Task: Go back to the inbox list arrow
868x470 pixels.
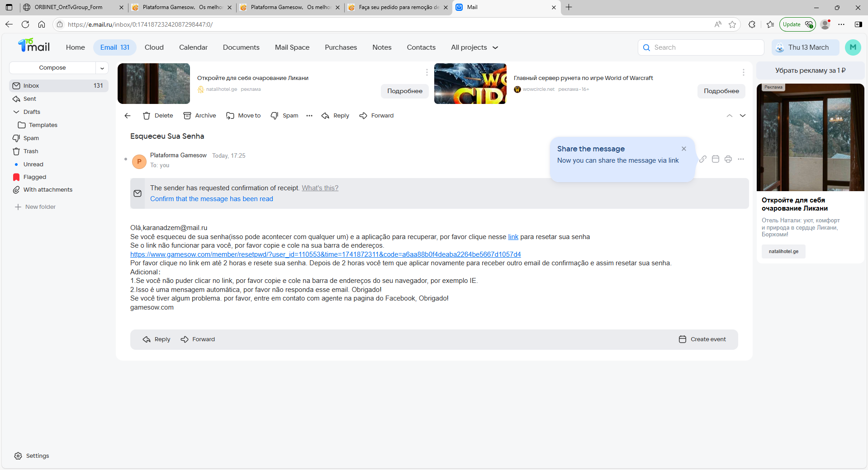Action: click(128, 116)
